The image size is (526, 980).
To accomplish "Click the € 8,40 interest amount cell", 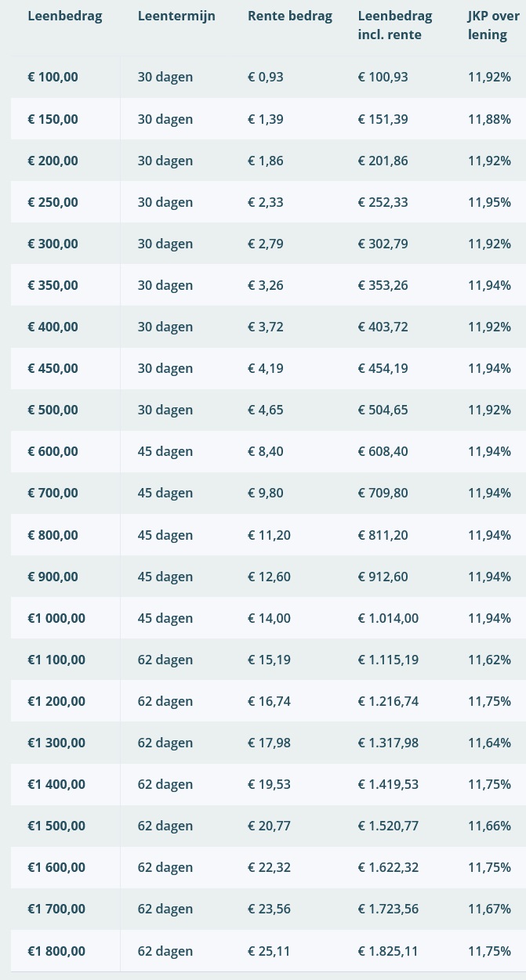I will [x=266, y=451].
